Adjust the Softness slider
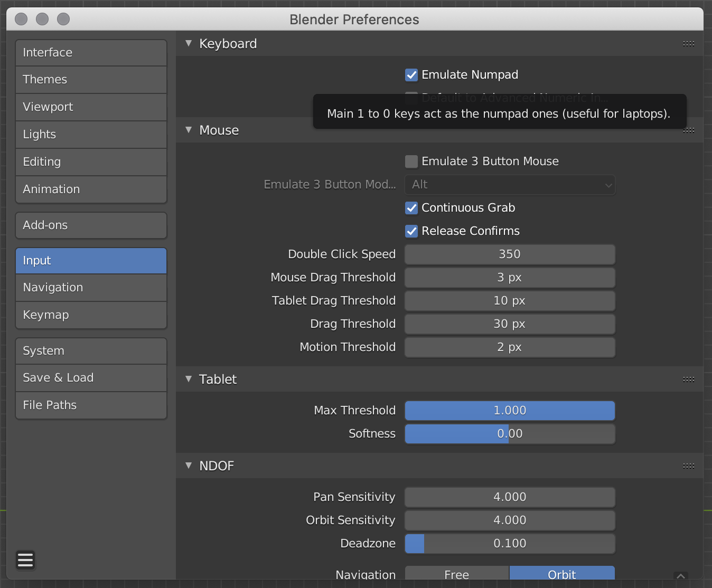The height and width of the screenshot is (588, 712). (x=510, y=434)
